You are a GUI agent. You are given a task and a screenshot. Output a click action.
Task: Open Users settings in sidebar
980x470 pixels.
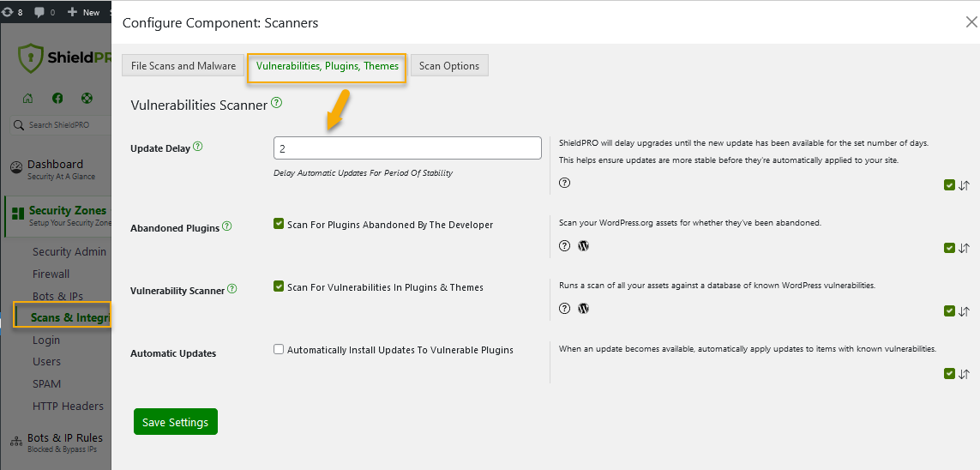coord(47,362)
